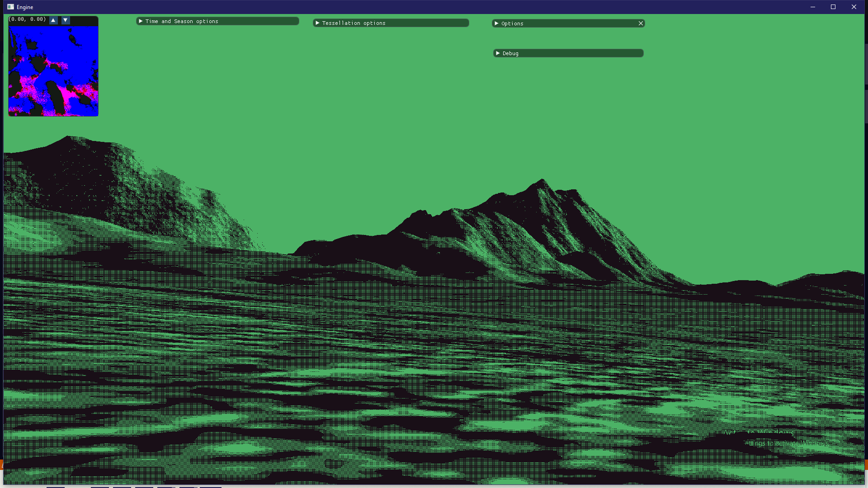Expand the Tessellation options panel
Viewport: 868px width, 488px height.
pyautogui.click(x=317, y=23)
